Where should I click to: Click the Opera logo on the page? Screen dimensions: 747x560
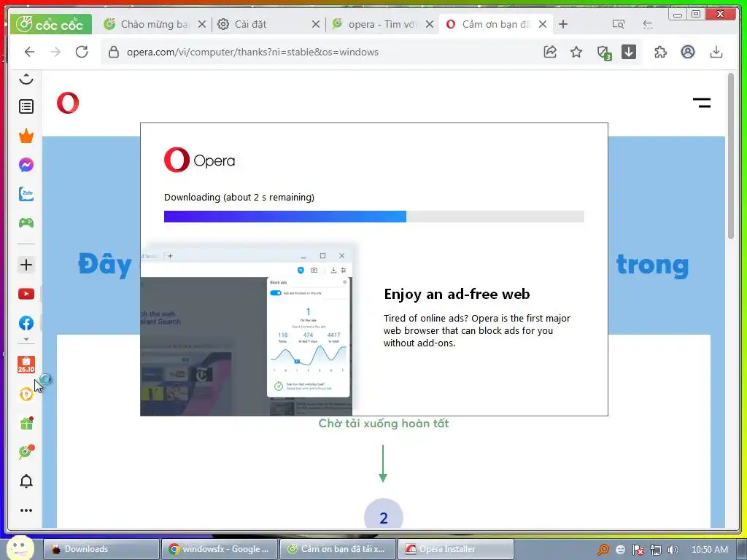[68, 103]
